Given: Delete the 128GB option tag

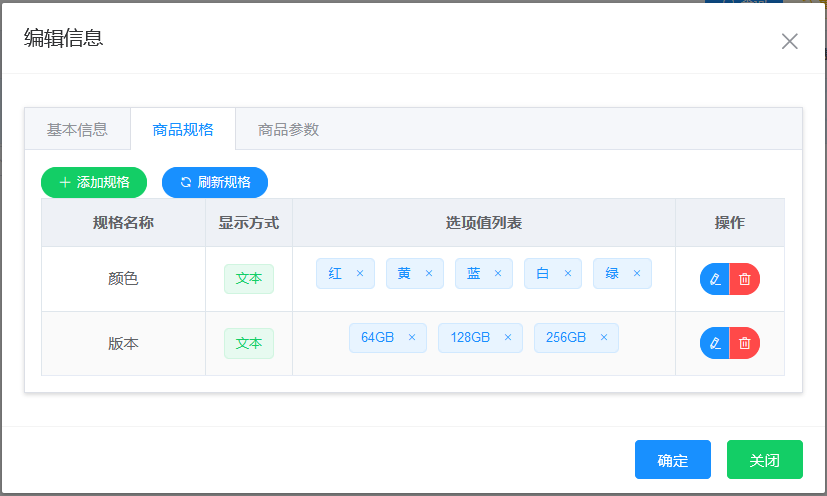Looking at the screenshot, I should point(507,338).
